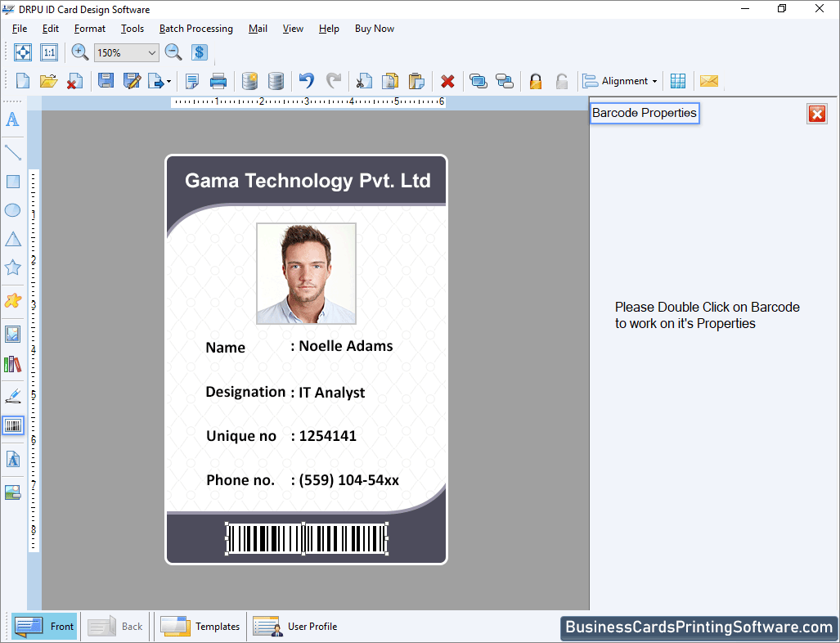Select the Barcode tool in the left toolbar

[x=12, y=425]
